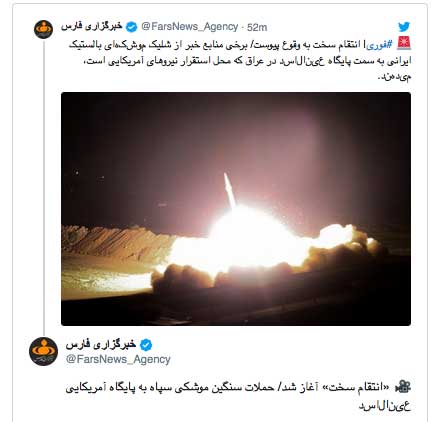The height and width of the screenshot is (422, 435).
Task: Click the red siren emoji
Action: pos(404,43)
